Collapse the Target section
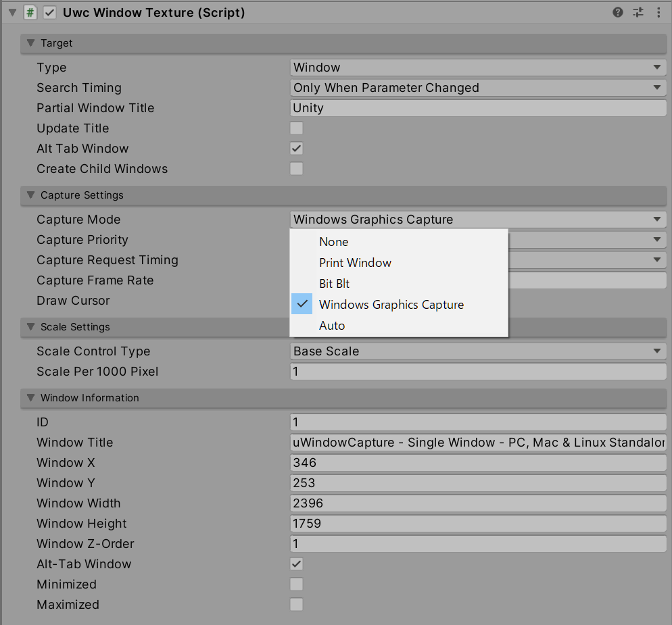This screenshot has width=672, height=625. [x=30, y=43]
